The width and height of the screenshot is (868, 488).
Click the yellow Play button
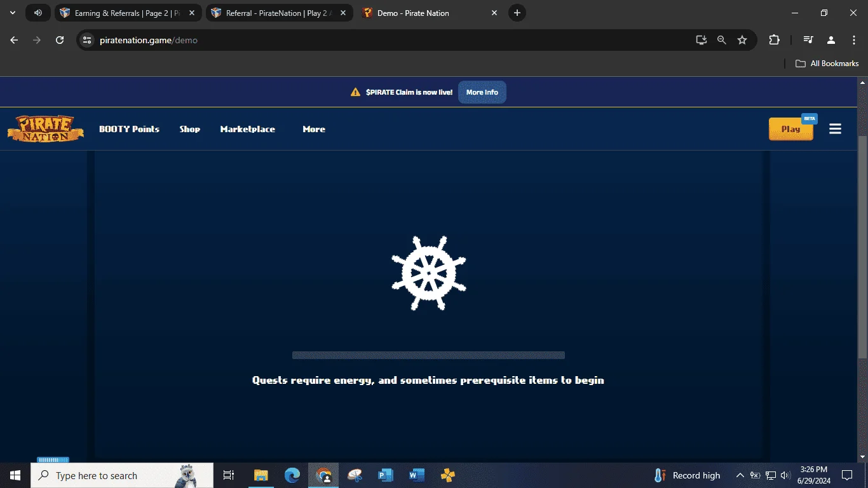click(x=790, y=129)
